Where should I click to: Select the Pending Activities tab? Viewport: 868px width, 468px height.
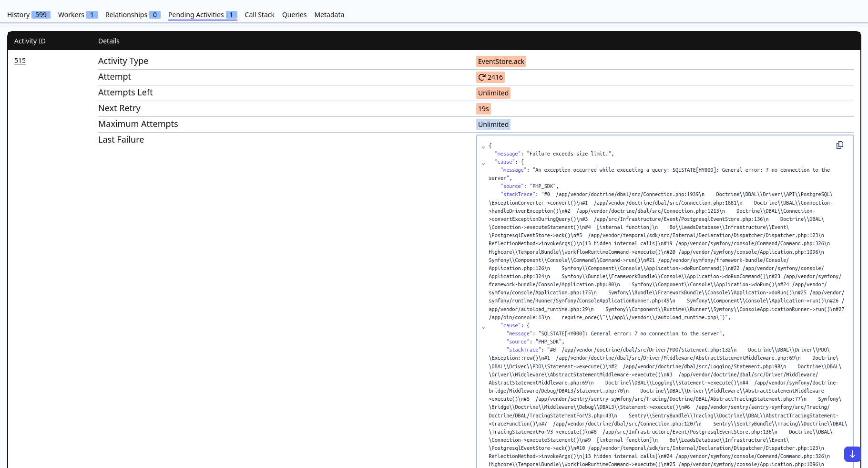coord(202,15)
